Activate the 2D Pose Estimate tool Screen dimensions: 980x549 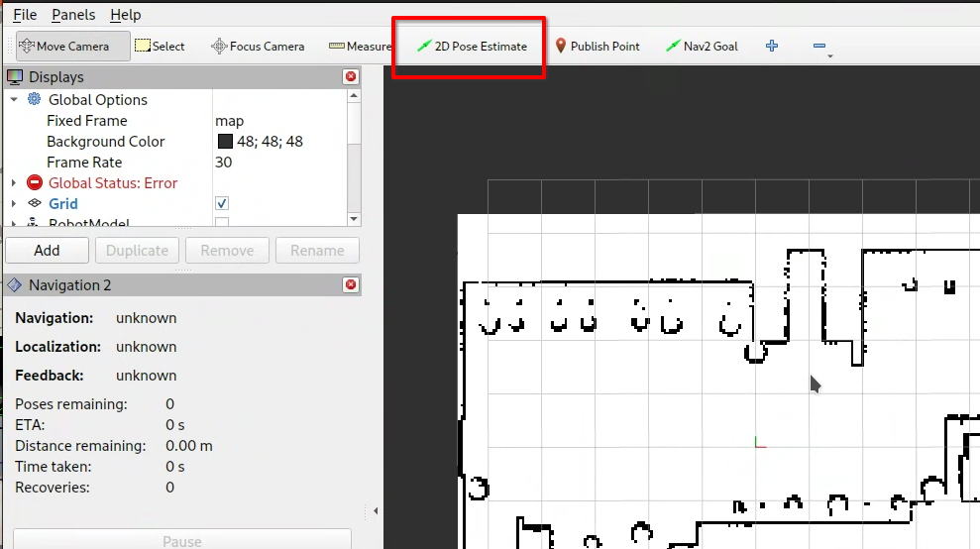[x=472, y=47]
